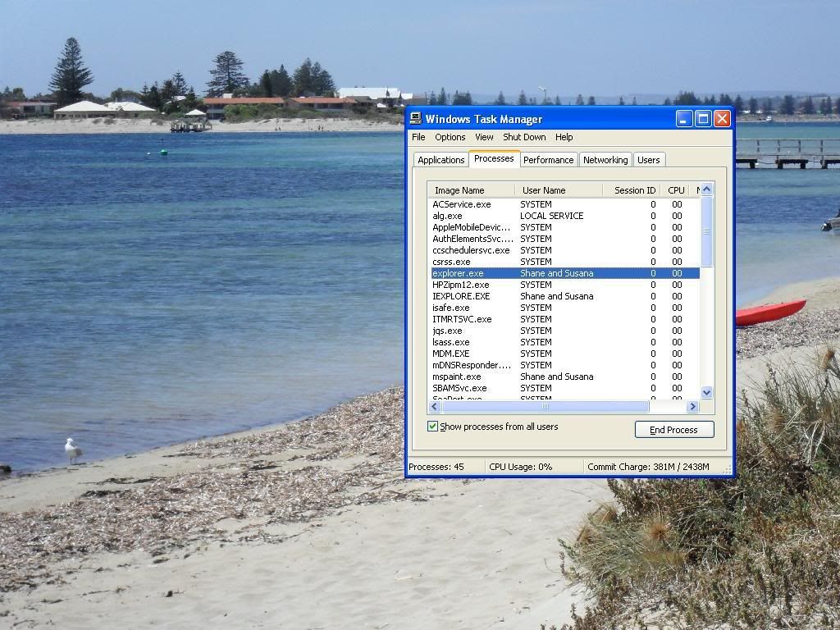840x630 pixels.
Task: Click LOCAL SERVICE user name cell
Action: point(552,216)
